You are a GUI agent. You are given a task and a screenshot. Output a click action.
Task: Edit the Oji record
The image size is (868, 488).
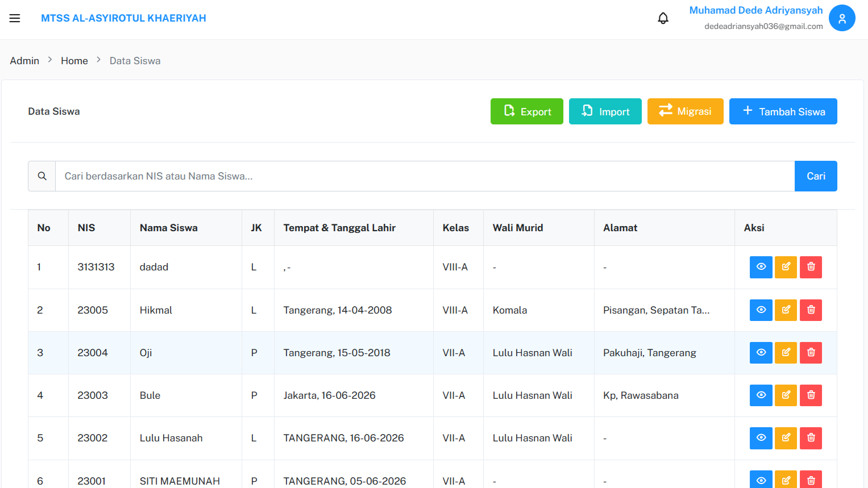[x=786, y=353]
